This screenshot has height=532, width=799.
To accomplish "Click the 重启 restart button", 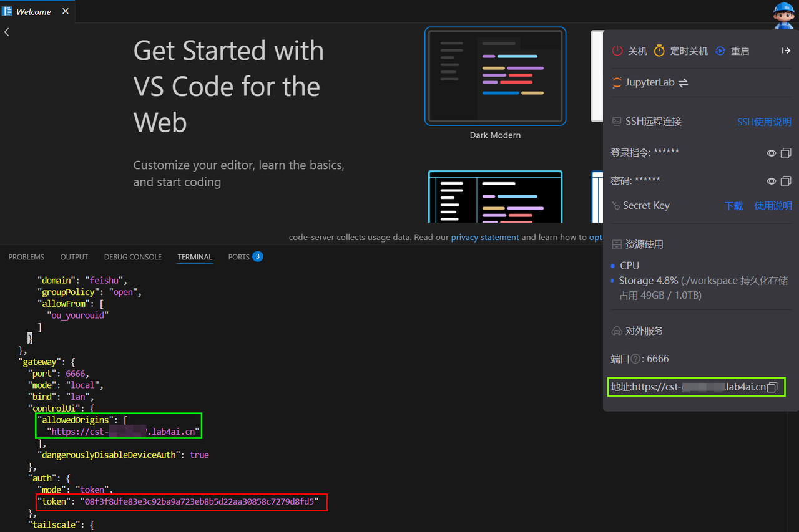I will pos(732,51).
